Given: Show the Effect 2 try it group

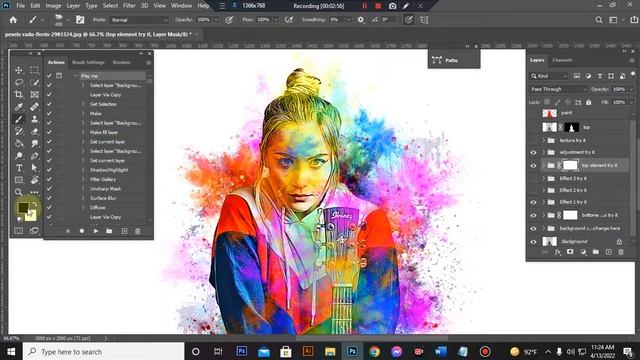Looking at the screenshot, I should (x=533, y=190).
